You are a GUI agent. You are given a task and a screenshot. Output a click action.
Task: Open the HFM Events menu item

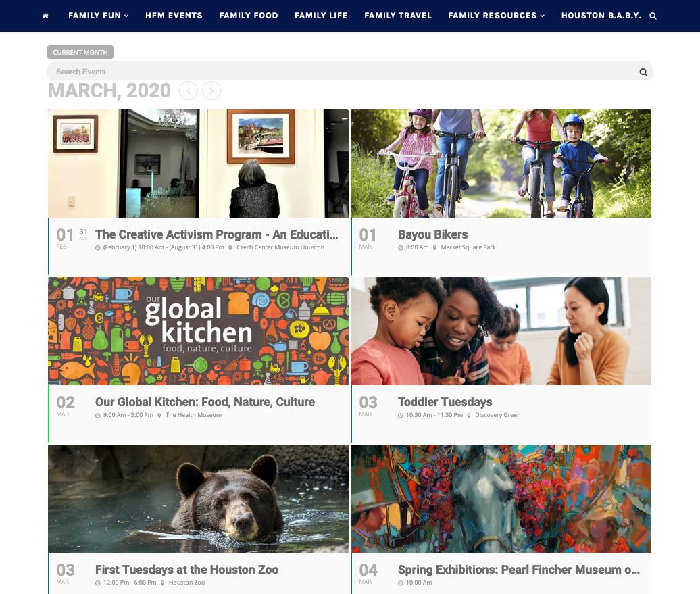174,16
